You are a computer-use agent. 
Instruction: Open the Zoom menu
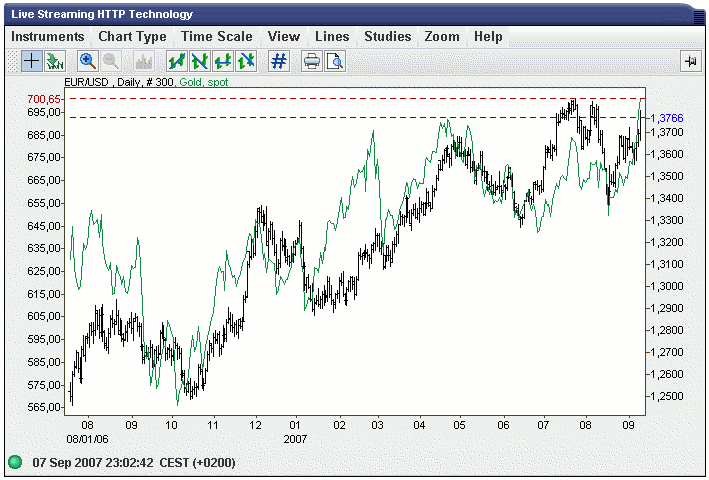pos(442,37)
